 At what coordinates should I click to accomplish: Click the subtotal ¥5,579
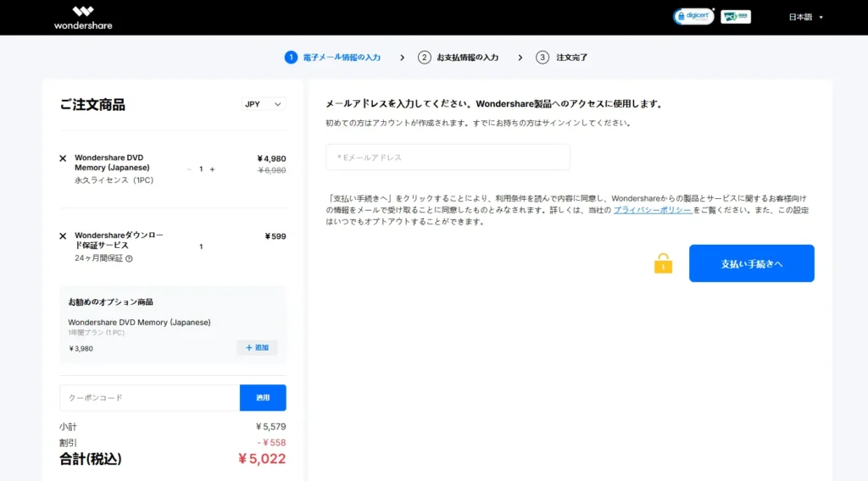(x=270, y=427)
